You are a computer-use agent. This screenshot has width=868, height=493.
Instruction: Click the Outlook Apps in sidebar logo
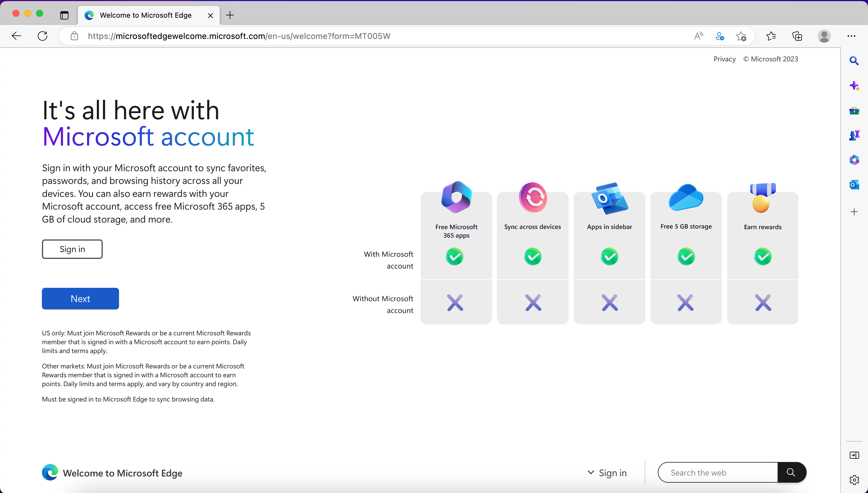[610, 198]
